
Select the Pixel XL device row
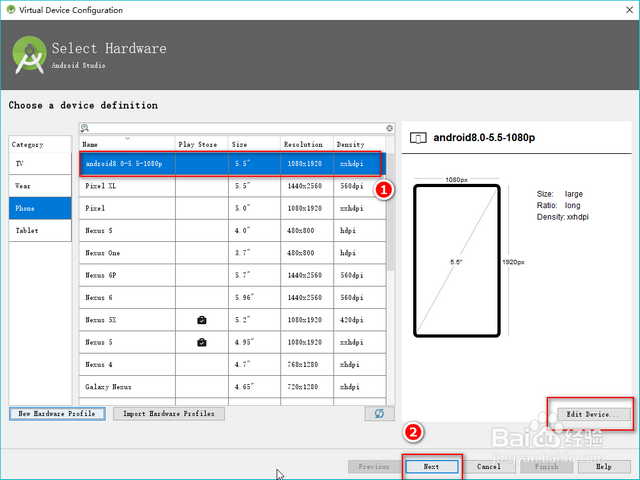(232, 186)
